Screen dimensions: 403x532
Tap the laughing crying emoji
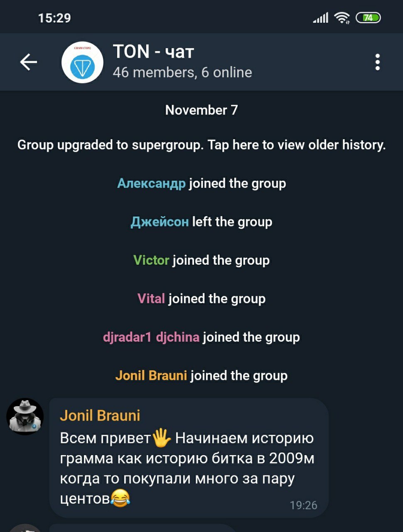120,498
